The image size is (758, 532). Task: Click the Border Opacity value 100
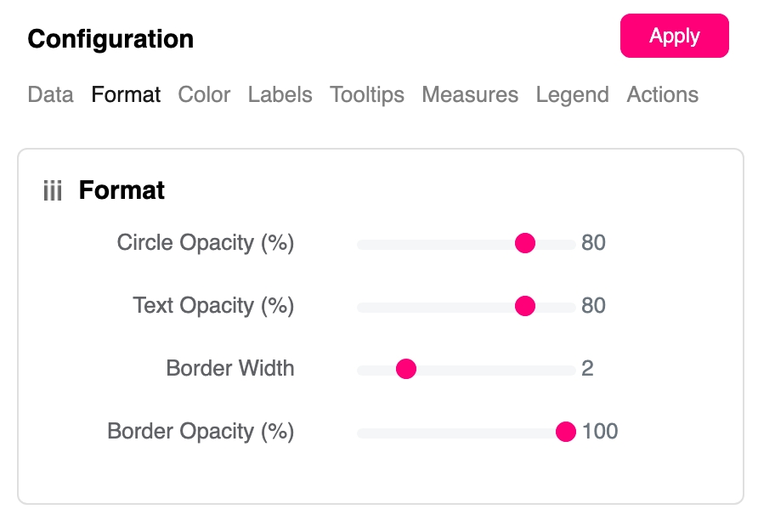600,432
